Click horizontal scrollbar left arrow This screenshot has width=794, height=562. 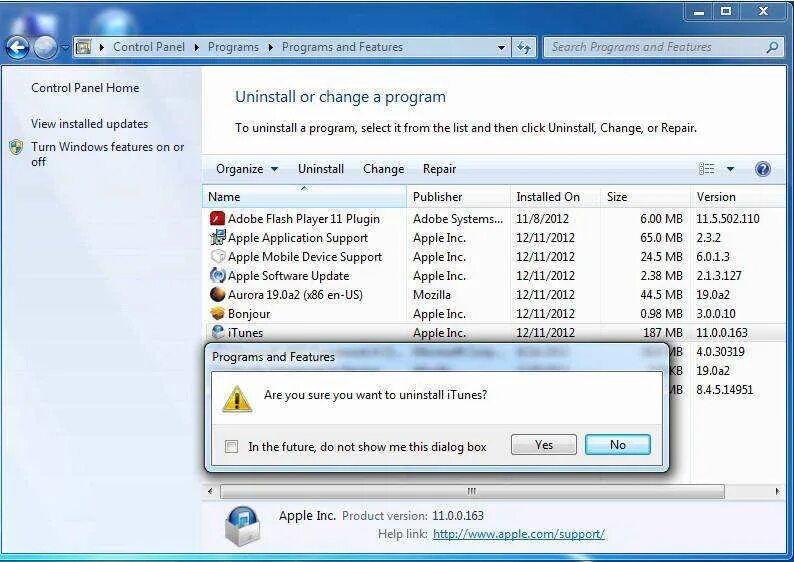click(x=211, y=491)
